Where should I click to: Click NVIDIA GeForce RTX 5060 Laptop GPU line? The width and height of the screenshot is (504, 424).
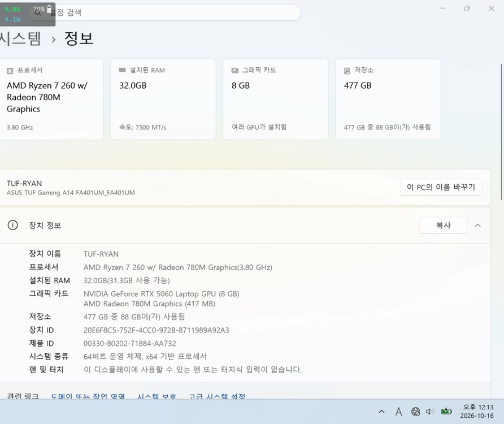[x=162, y=294]
